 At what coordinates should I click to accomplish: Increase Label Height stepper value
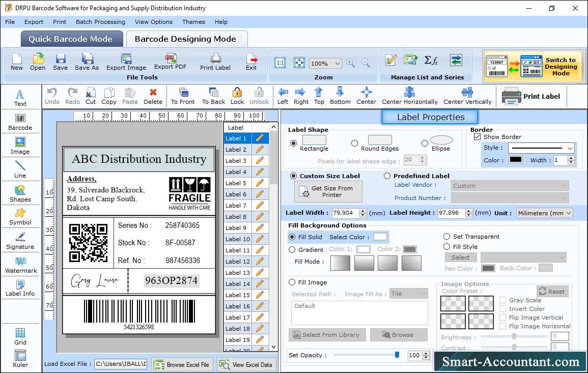469,211
